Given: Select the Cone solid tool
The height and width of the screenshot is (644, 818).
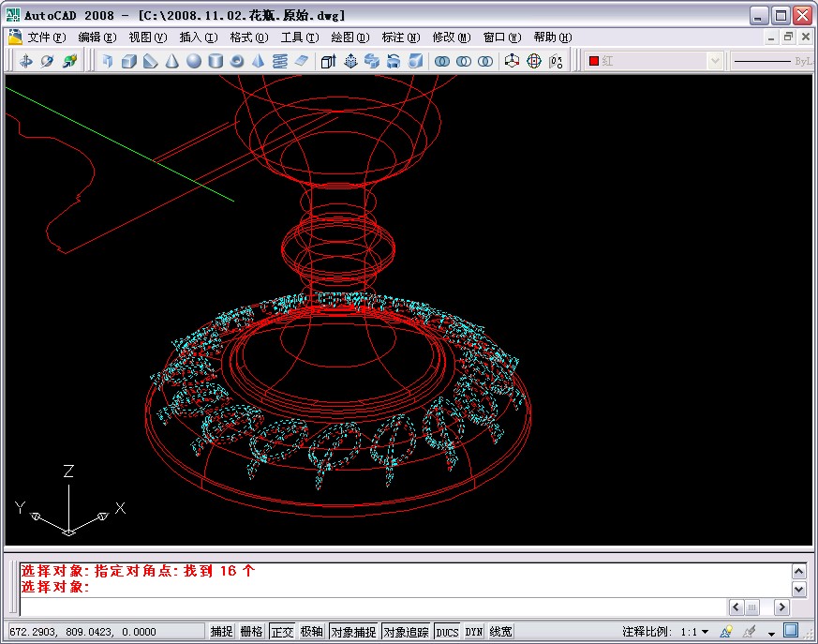Looking at the screenshot, I should click(171, 61).
